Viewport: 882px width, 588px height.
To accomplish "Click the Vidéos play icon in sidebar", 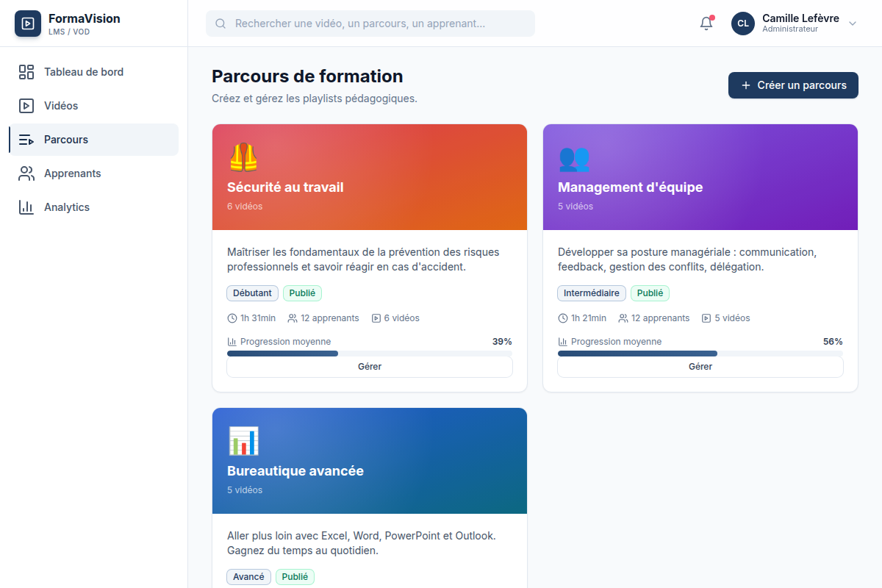I will [x=26, y=106].
